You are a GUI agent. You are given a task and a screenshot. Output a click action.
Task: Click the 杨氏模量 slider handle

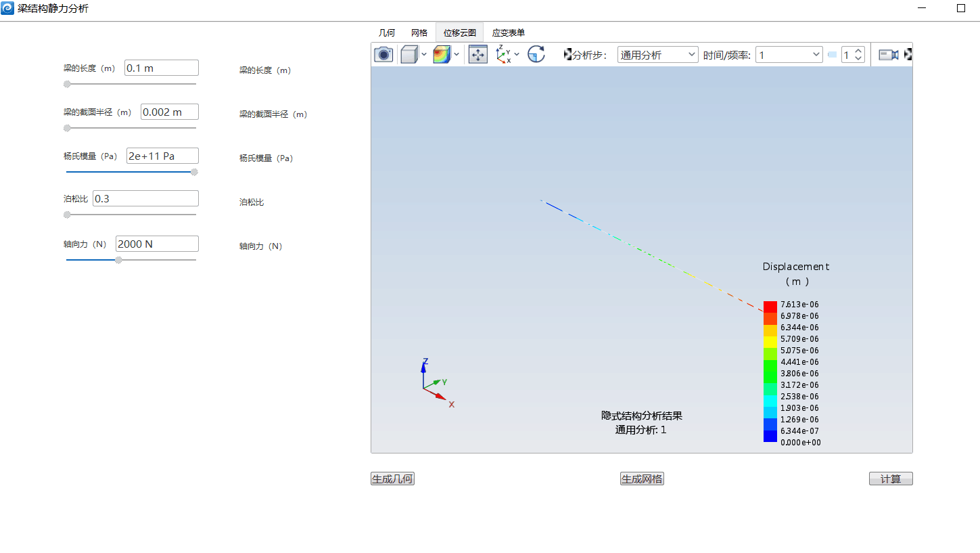tap(194, 172)
